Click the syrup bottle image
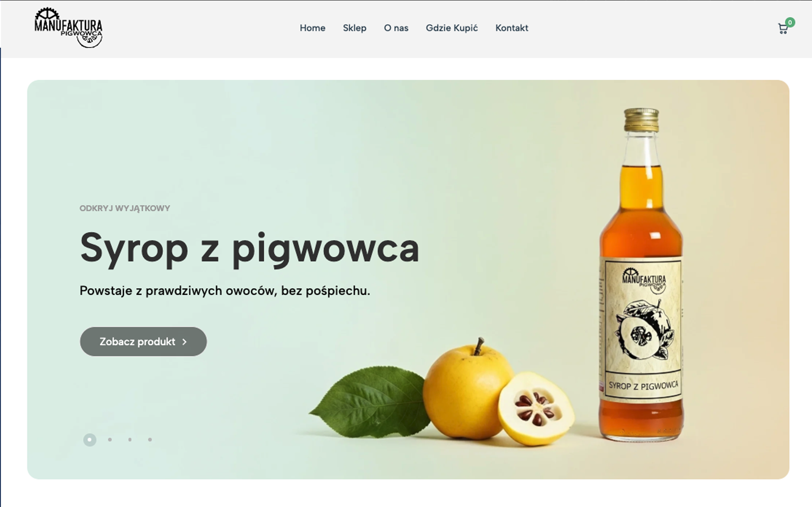 (x=641, y=275)
